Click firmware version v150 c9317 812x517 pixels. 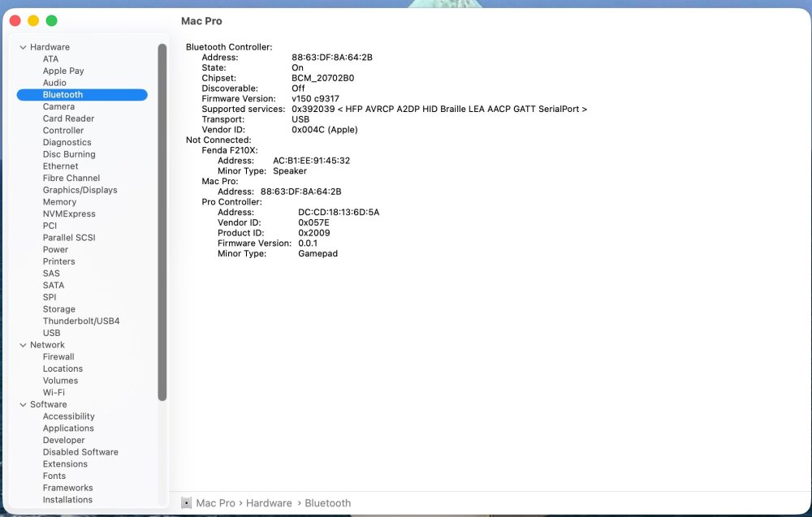point(315,99)
